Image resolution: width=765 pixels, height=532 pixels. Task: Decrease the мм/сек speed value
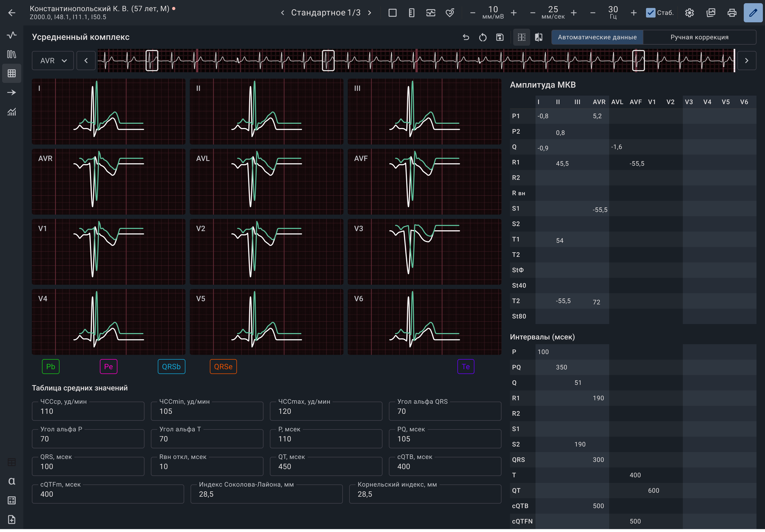[532, 13]
